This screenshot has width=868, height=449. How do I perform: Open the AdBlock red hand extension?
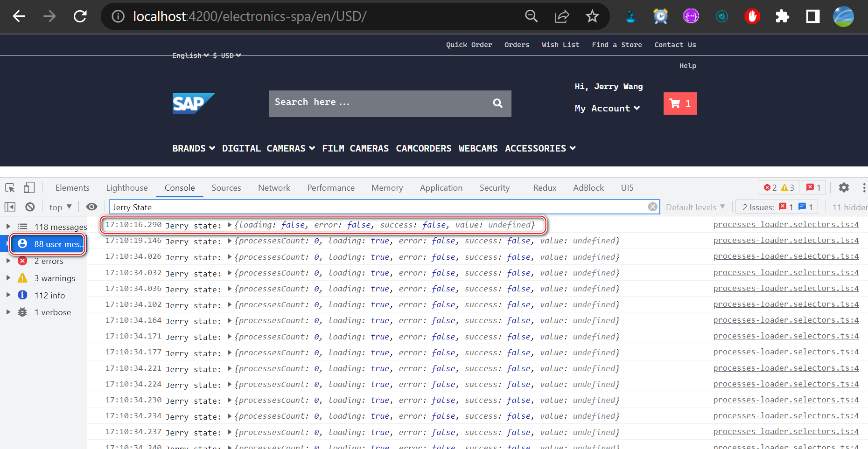(752, 17)
